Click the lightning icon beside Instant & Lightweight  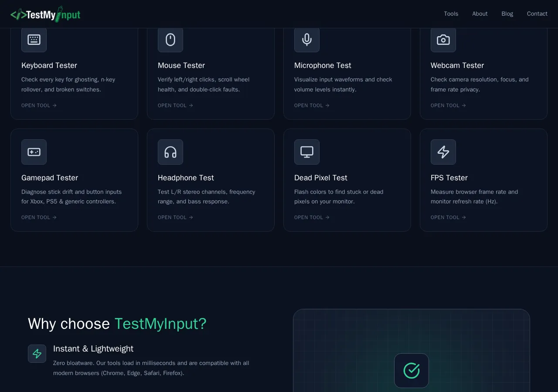pyautogui.click(x=37, y=354)
